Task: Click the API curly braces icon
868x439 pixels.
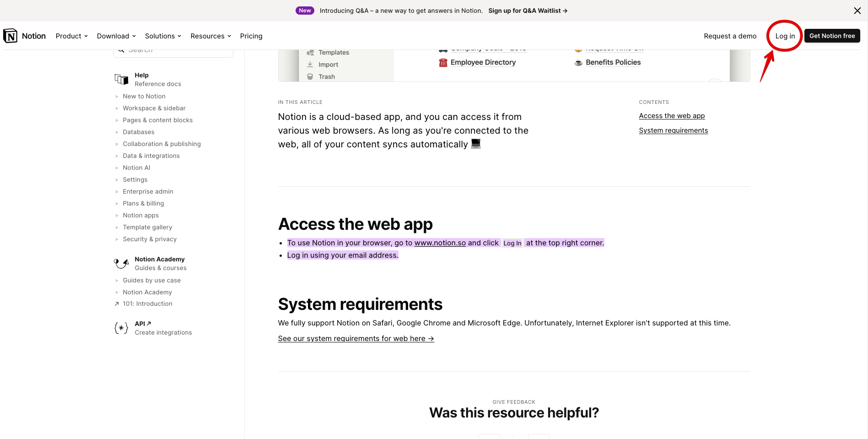Action: [x=121, y=328]
